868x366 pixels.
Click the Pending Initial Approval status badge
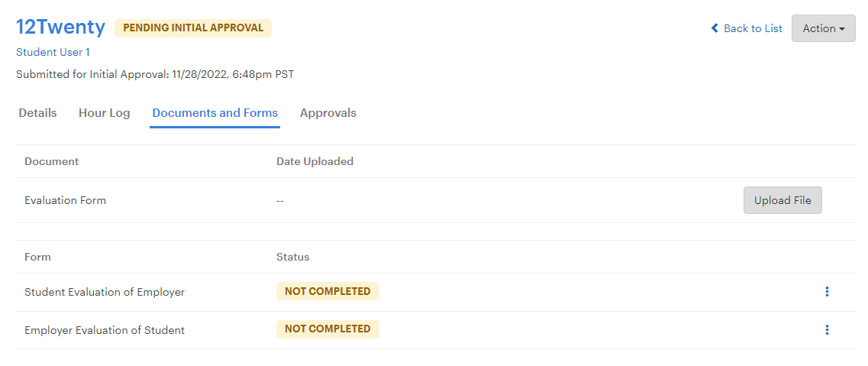point(192,28)
